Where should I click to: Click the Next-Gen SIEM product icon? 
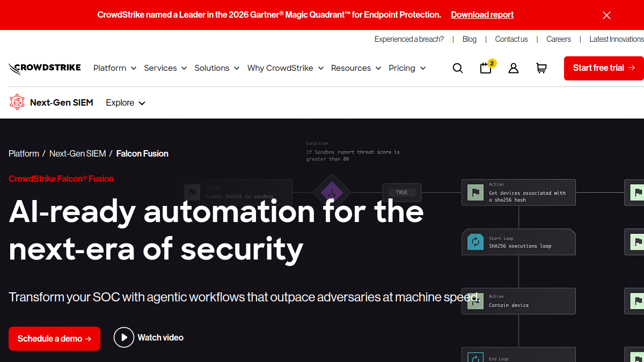tap(17, 102)
